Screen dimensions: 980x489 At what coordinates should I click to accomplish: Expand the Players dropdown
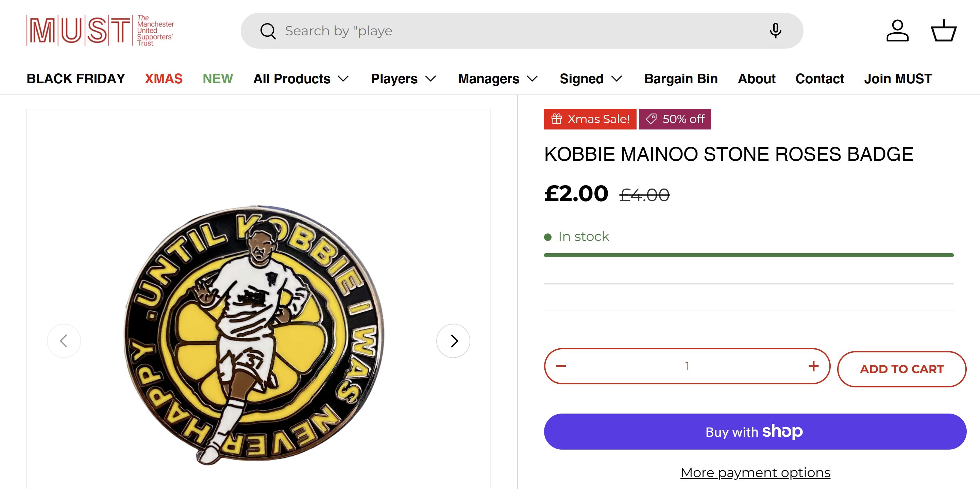pyautogui.click(x=403, y=79)
